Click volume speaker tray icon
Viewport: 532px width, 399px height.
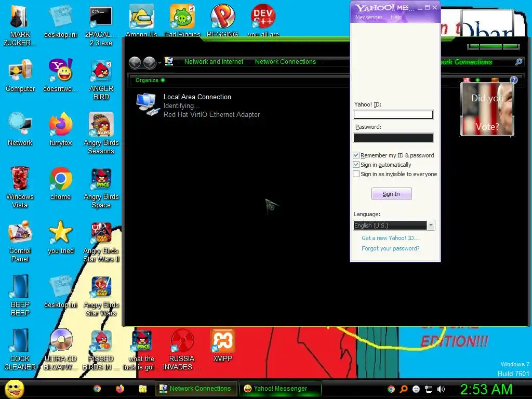(x=441, y=389)
